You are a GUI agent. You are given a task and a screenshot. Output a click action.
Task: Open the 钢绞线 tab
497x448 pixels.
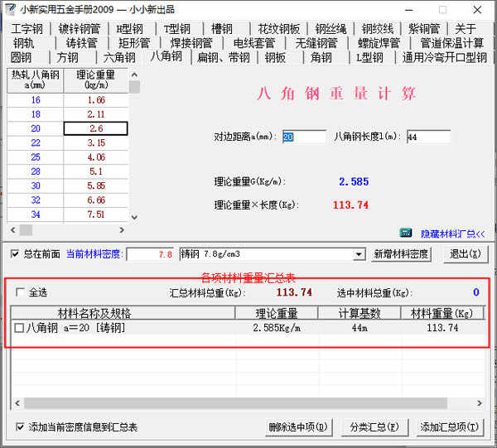[378, 29]
